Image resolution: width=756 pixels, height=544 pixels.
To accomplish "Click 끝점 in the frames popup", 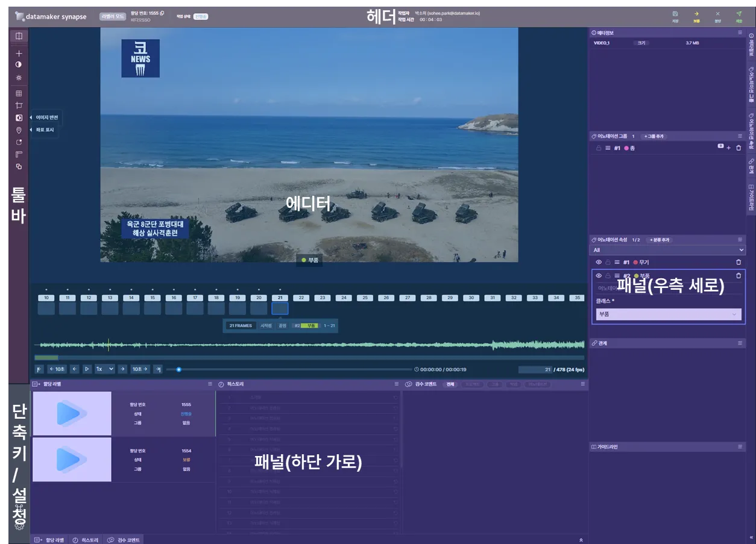I will (283, 325).
